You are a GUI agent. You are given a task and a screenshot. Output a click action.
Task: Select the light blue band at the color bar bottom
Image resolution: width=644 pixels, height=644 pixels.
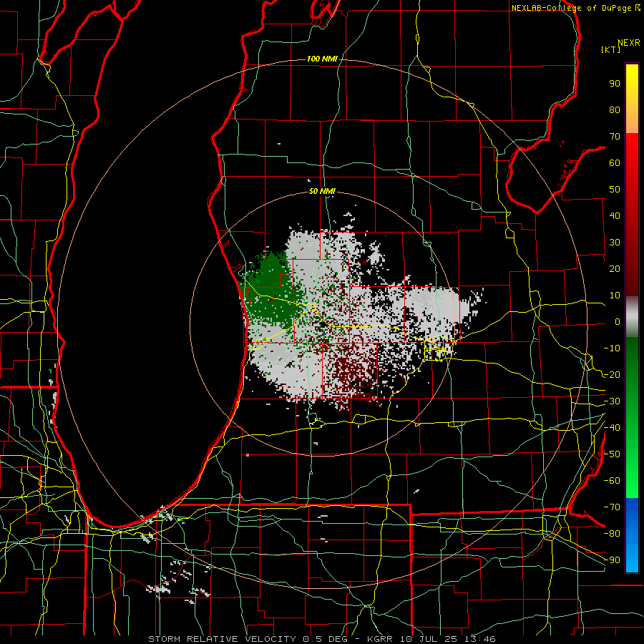coord(632,557)
